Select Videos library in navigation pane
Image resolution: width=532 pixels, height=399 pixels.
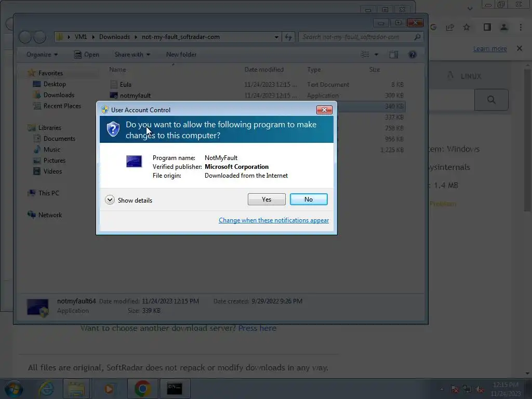(x=52, y=171)
